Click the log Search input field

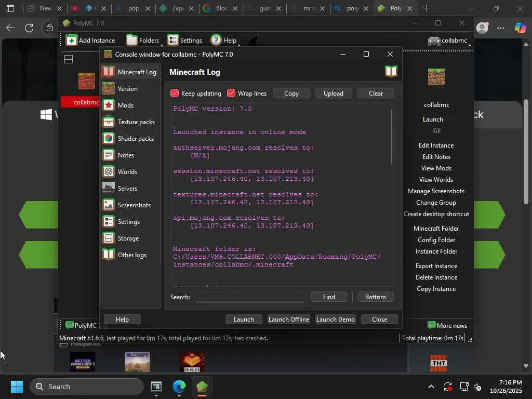[249, 297]
